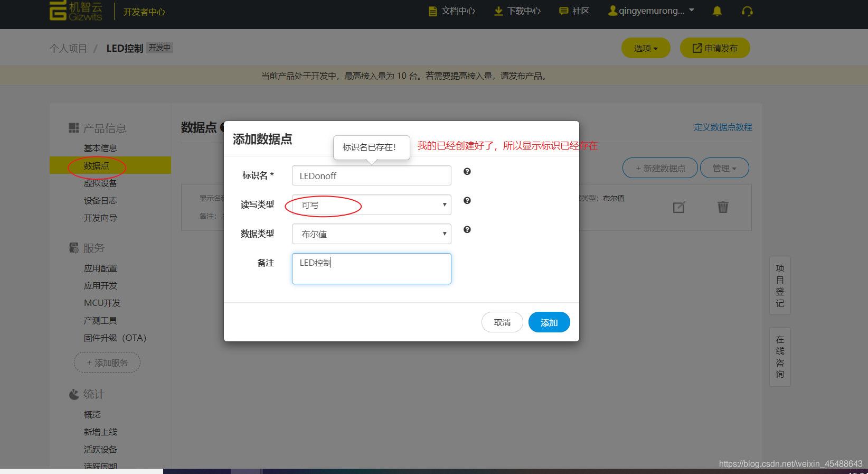The height and width of the screenshot is (474, 868).
Task: Open 概览 in the sidebar
Action: (92, 415)
